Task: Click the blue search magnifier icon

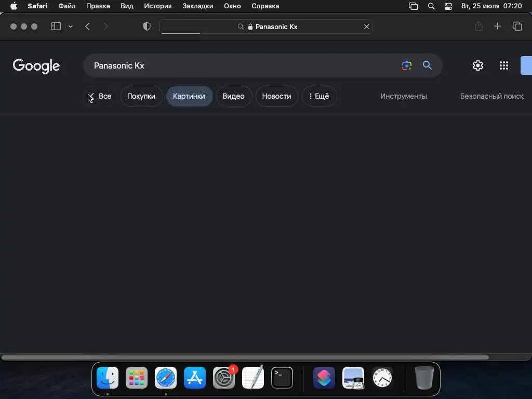Action: coord(427,65)
